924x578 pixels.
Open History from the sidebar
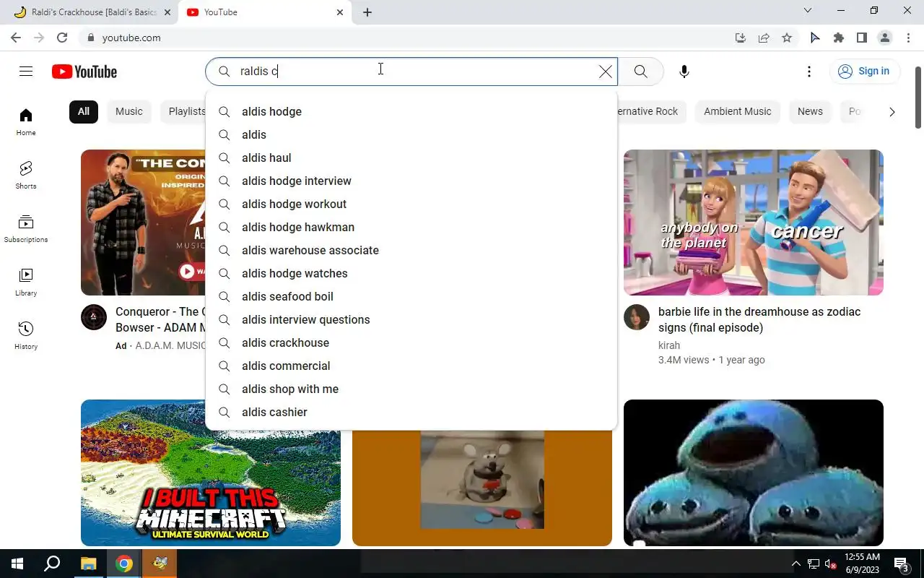click(x=26, y=336)
